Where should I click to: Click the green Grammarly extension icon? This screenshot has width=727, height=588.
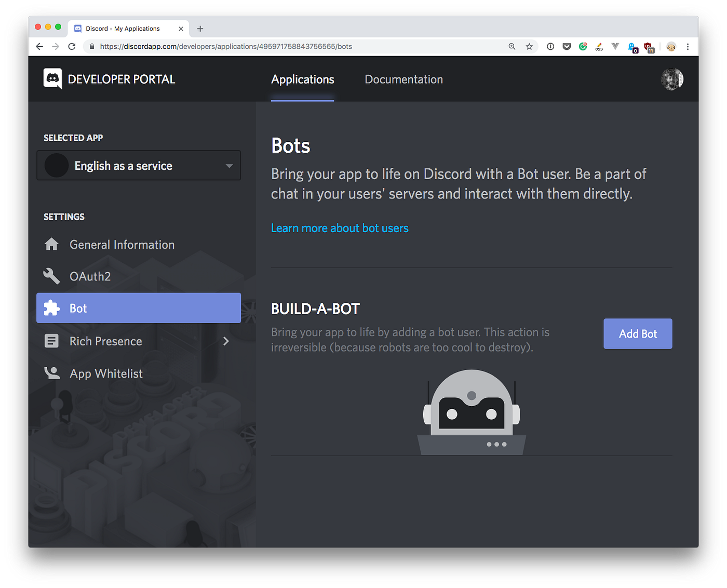tap(583, 47)
